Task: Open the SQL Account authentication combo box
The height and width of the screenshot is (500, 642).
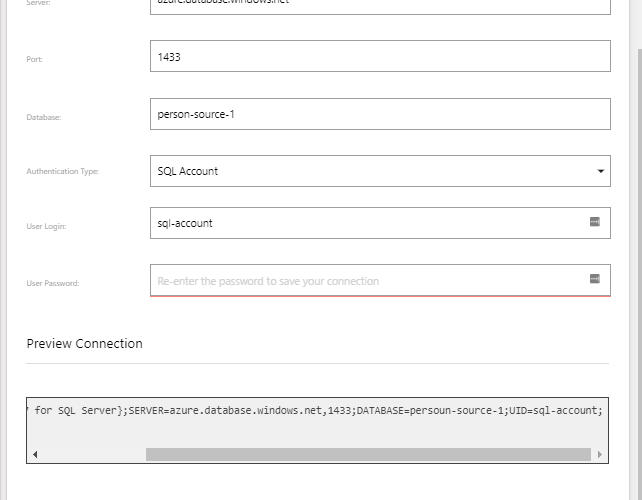Action: coord(370,171)
